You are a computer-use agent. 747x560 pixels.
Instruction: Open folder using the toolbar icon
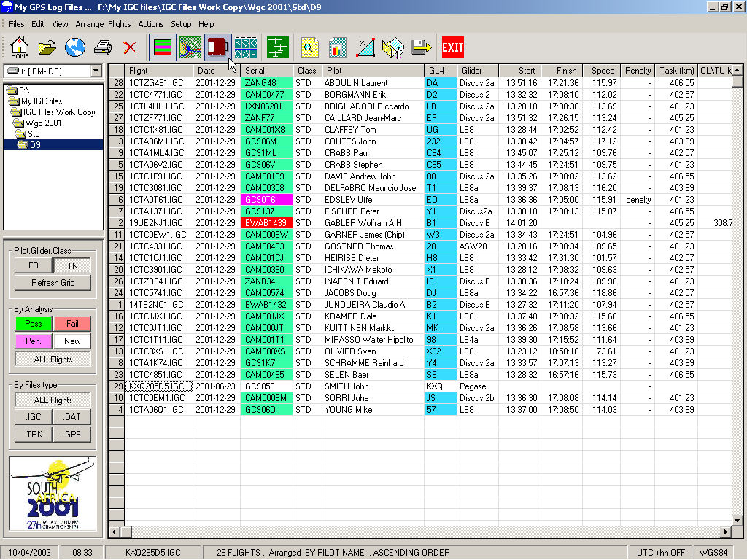pyautogui.click(x=47, y=48)
